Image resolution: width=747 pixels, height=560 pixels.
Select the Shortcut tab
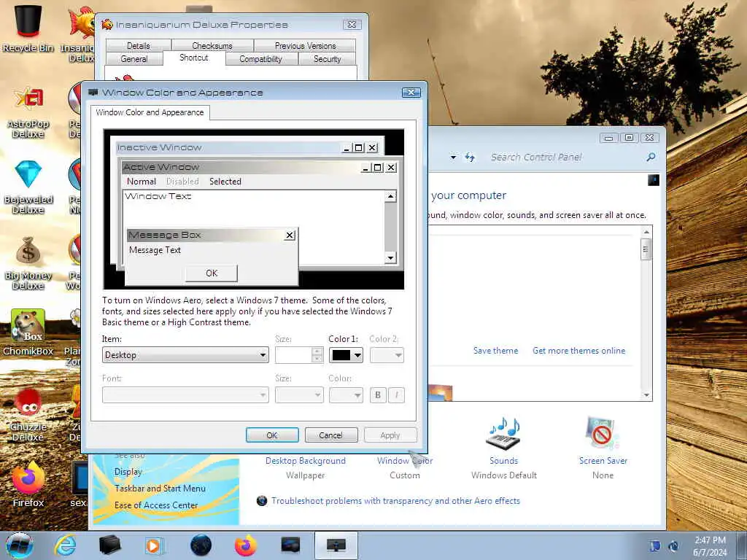coord(194,58)
